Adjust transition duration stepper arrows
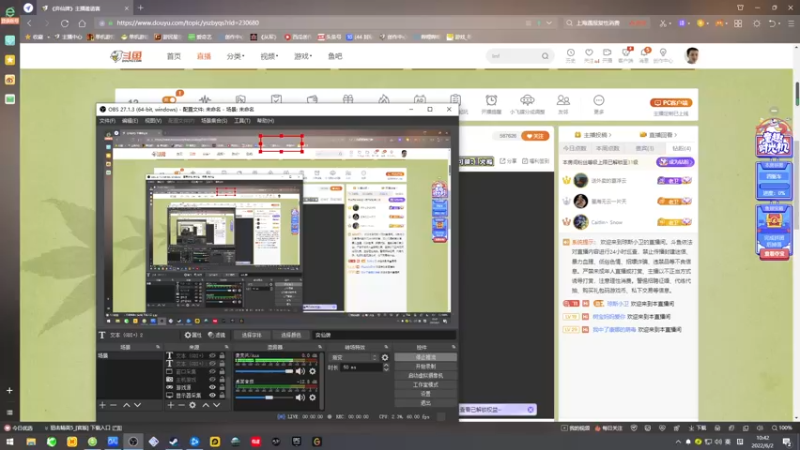This screenshot has height=450, width=800. [x=386, y=367]
